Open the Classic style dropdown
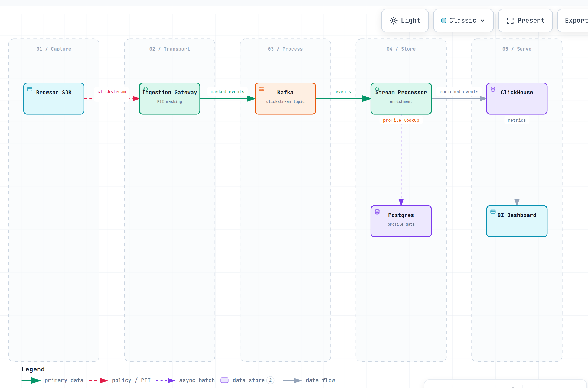This screenshot has height=388, width=588. coord(463,21)
